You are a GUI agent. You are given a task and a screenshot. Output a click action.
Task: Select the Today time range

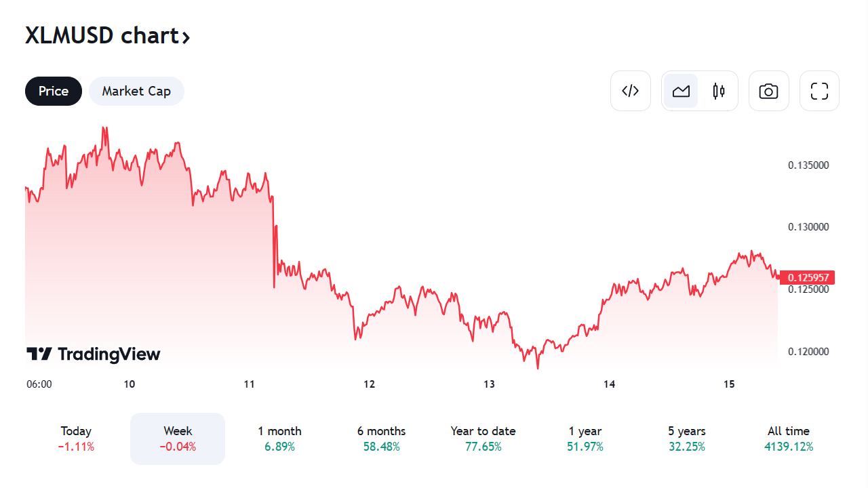pyautogui.click(x=76, y=439)
